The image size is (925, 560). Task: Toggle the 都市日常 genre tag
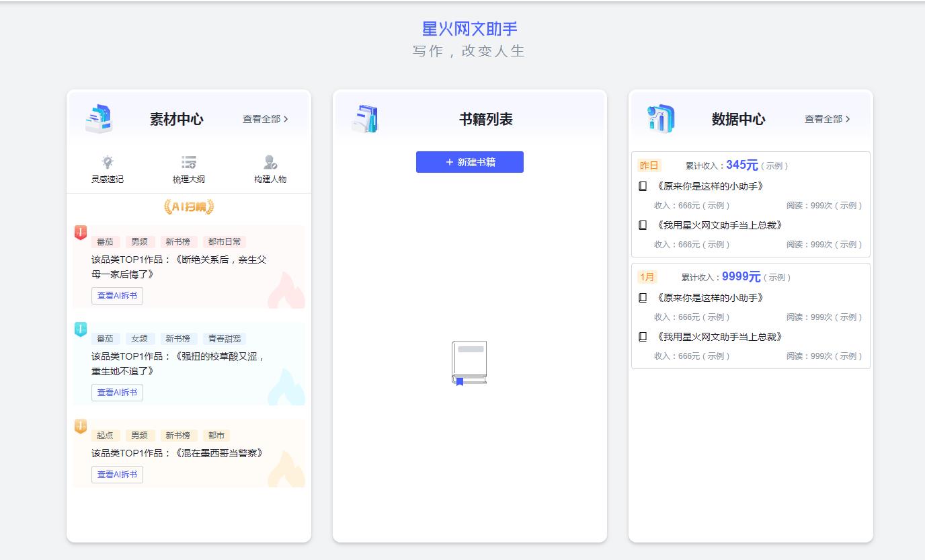pyautogui.click(x=225, y=241)
